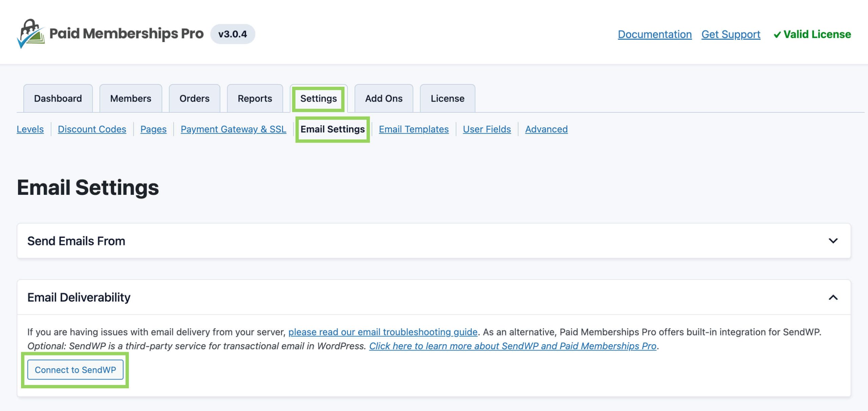Open the Dashboard tab

tap(58, 99)
